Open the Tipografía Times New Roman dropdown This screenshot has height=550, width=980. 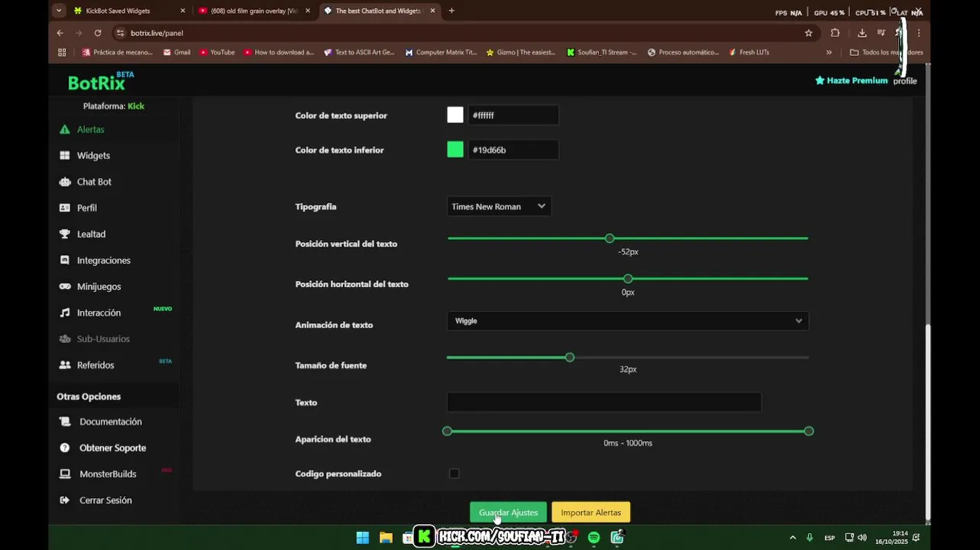click(x=499, y=206)
